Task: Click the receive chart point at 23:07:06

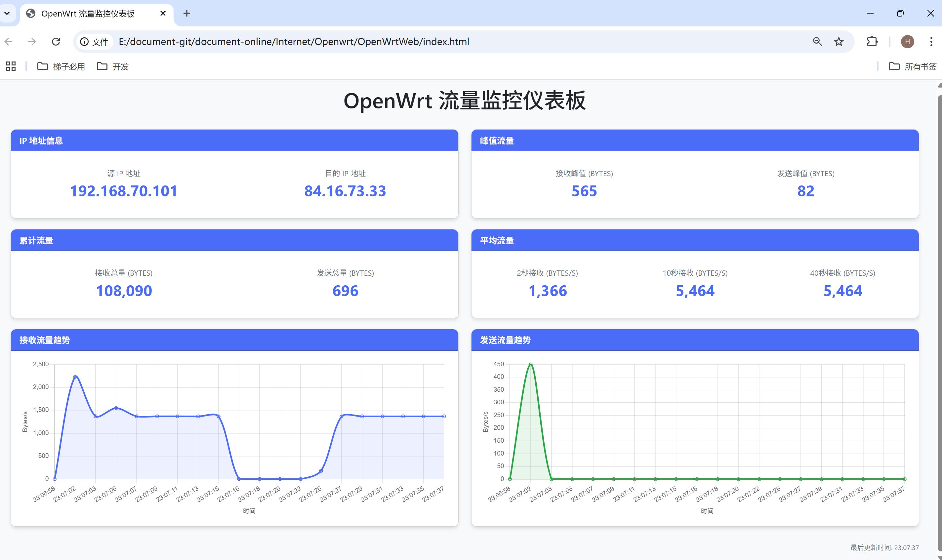Action: (116, 408)
